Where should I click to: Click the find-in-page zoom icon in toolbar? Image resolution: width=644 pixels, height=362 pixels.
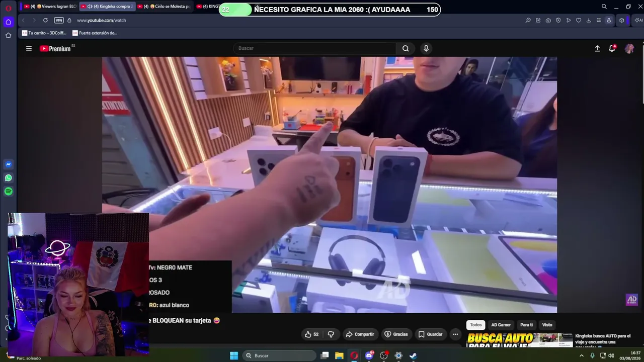[528, 20]
